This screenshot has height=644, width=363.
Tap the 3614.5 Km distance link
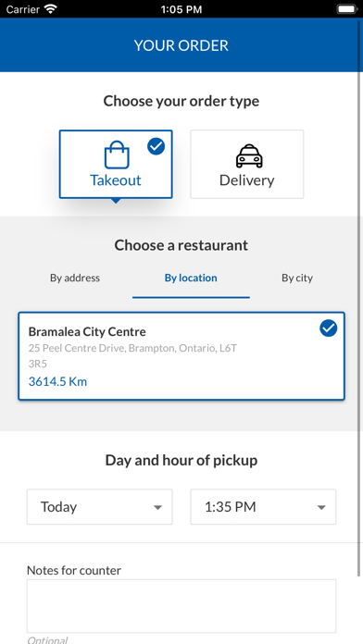57,381
